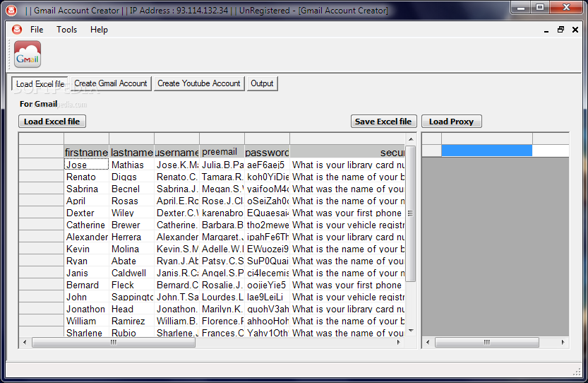
Task: Select the firstname cell Catherine
Action: click(86, 225)
